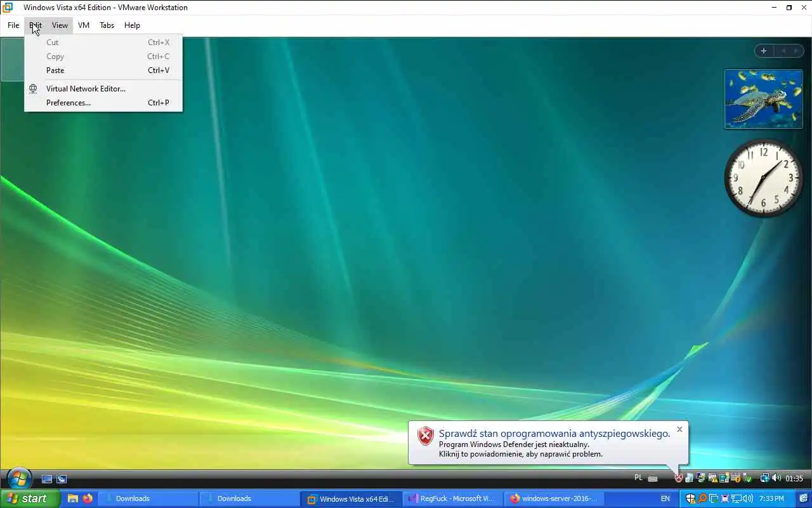Switch to RegFuck - Microsoft Vi... taskbar button
The image size is (812, 508).
[x=454, y=498]
